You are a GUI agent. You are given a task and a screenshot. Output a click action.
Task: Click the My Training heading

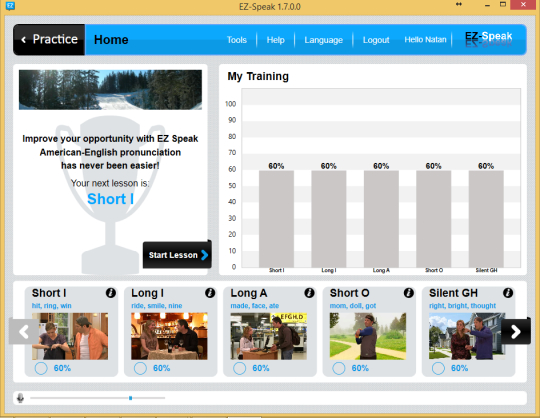[x=258, y=76]
